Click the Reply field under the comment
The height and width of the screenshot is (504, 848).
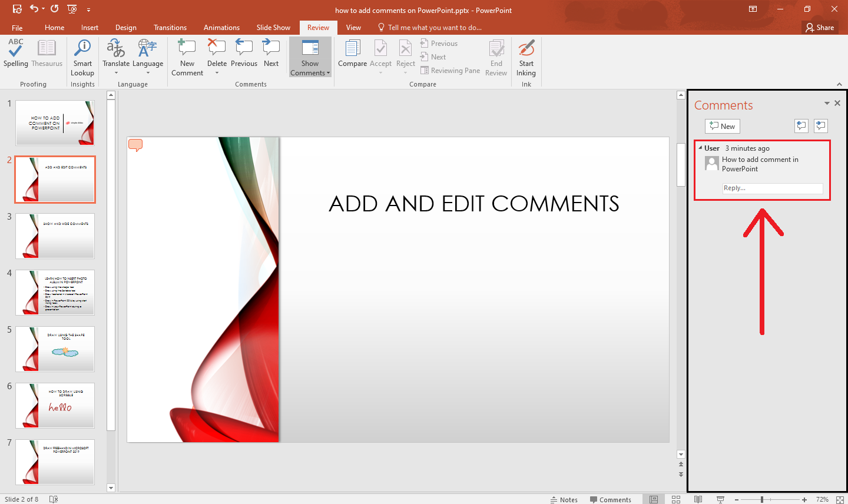[773, 188]
